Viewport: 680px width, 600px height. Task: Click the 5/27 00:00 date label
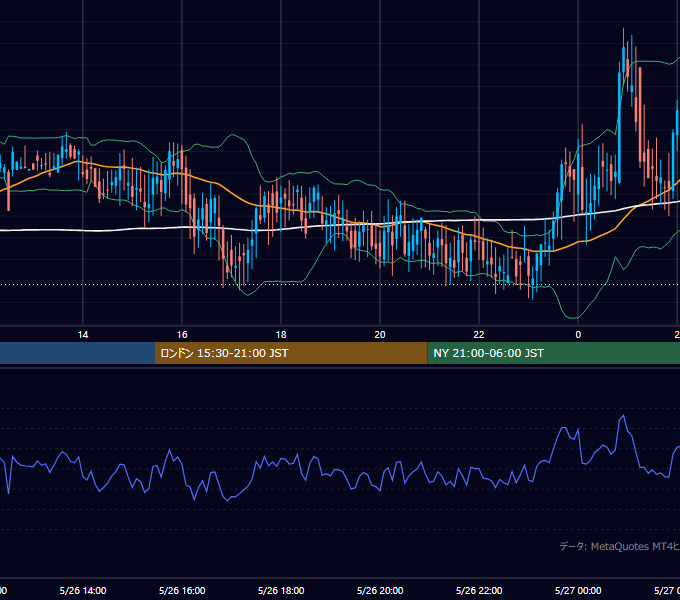pyautogui.click(x=578, y=590)
